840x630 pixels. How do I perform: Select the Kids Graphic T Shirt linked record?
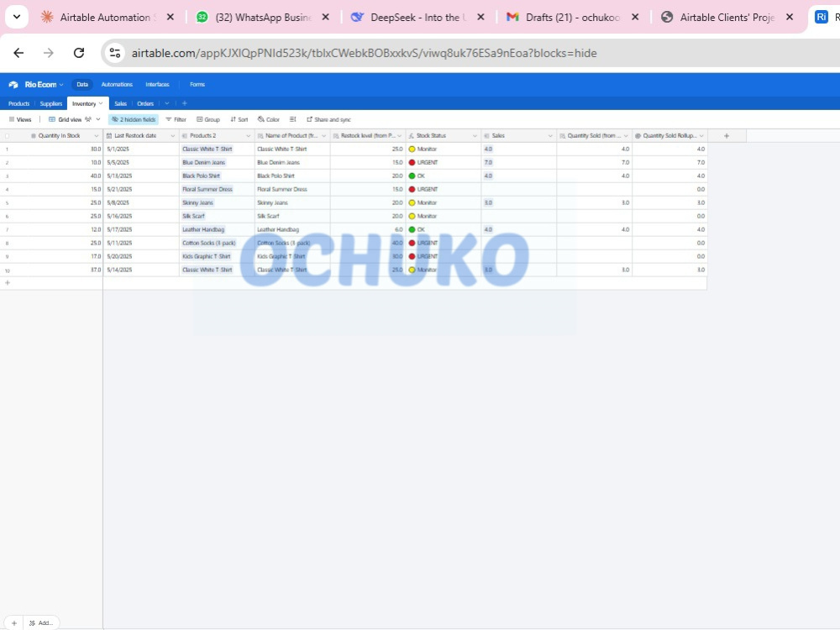tap(207, 256)
